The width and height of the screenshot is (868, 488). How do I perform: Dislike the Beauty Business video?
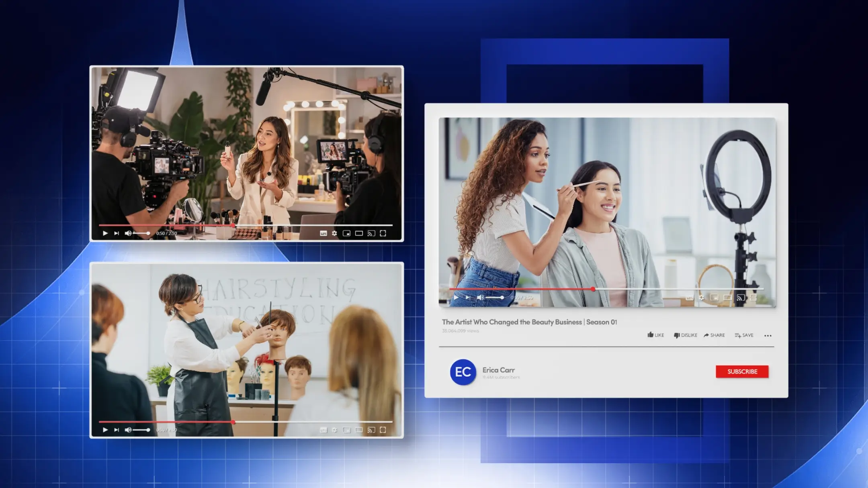686,335
